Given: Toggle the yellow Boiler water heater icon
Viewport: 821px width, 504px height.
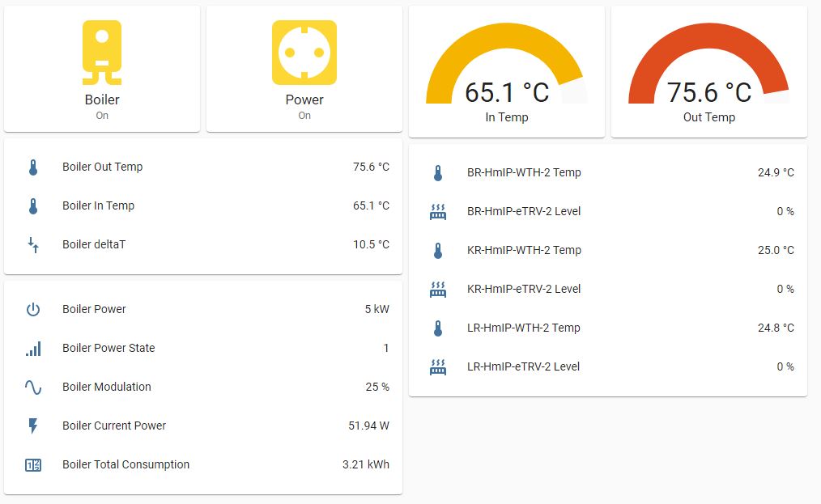Looking at the screenshot, I should point(102,53).
